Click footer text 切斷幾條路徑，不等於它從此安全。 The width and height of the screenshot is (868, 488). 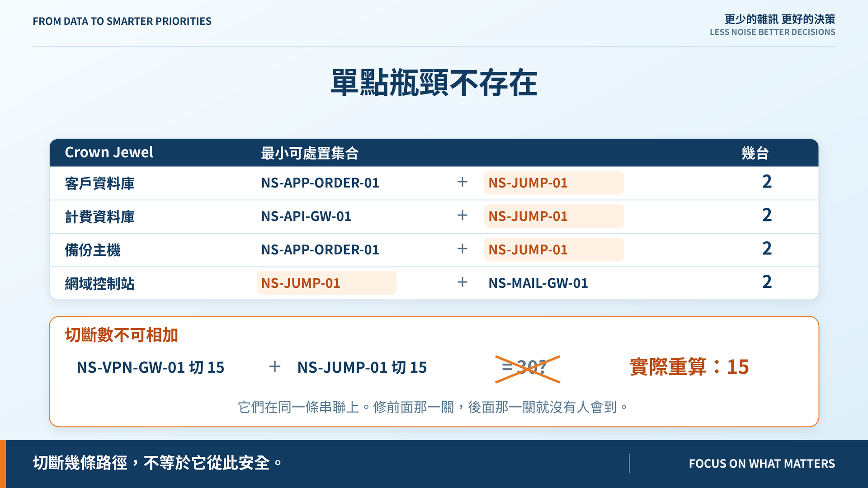(158, 463)
